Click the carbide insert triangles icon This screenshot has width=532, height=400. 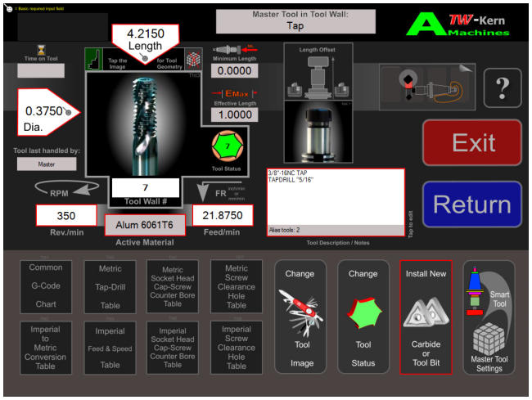pos(426,312)
